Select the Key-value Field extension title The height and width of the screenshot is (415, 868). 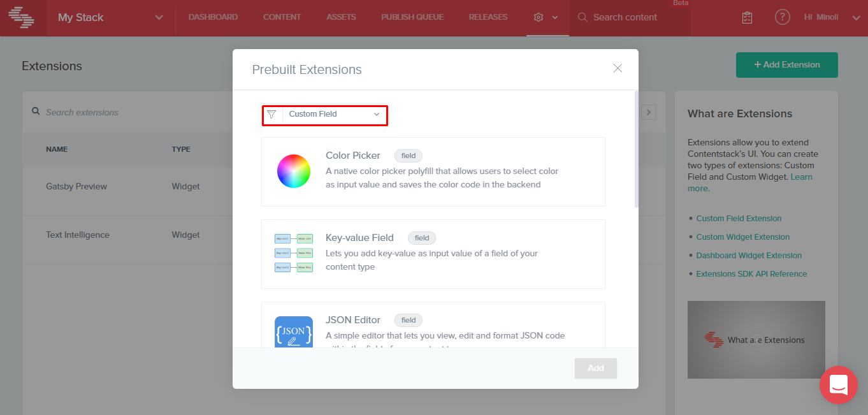(359, 238)
